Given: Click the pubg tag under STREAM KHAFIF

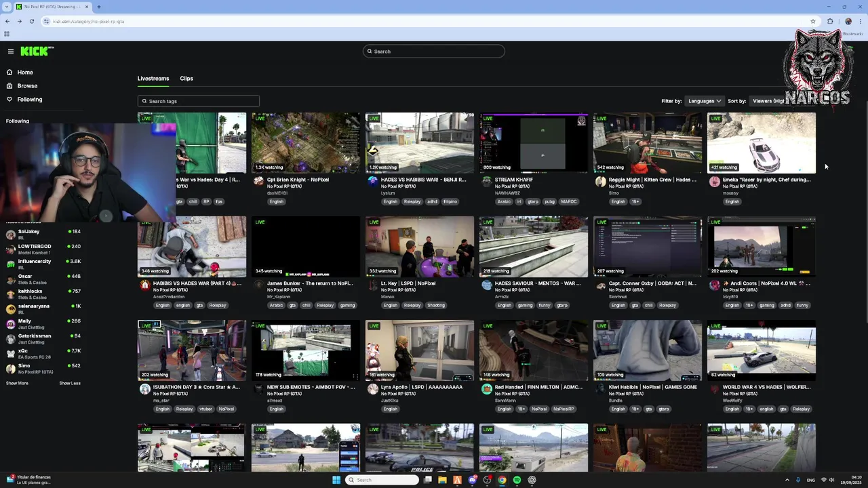Looking at the screenshot, I should (x=549, y=202).
